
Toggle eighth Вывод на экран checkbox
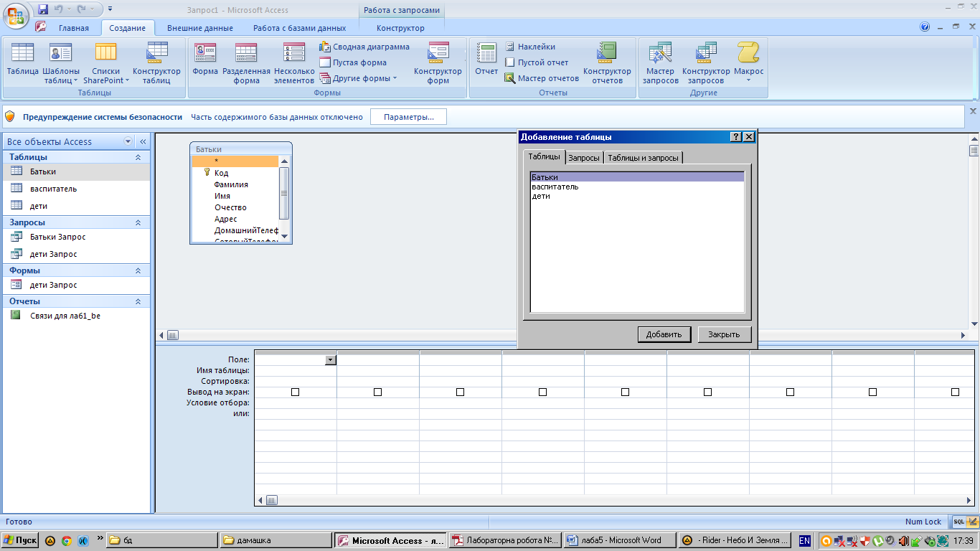(872, 392)
